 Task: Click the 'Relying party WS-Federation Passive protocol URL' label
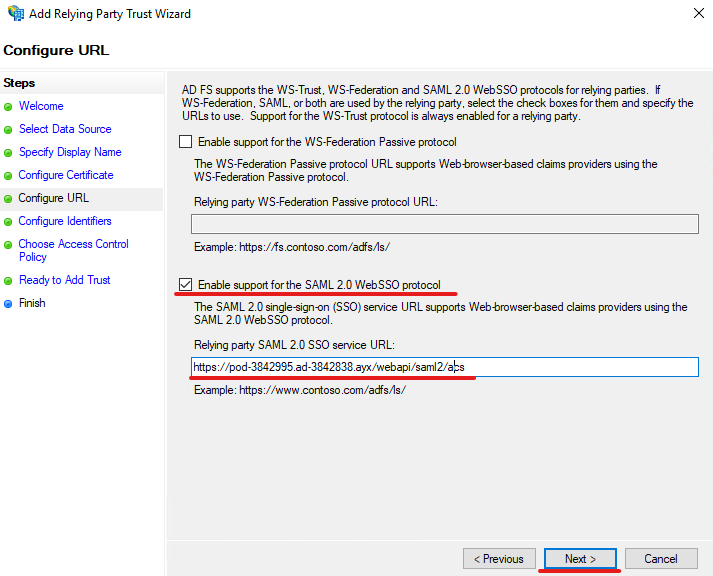(316, 202)
